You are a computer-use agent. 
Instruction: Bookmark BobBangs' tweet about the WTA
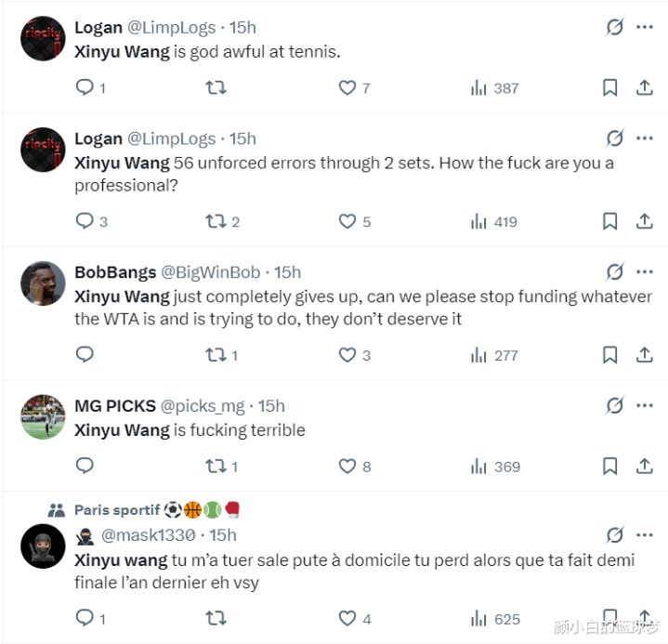click(x=610, y=355)
